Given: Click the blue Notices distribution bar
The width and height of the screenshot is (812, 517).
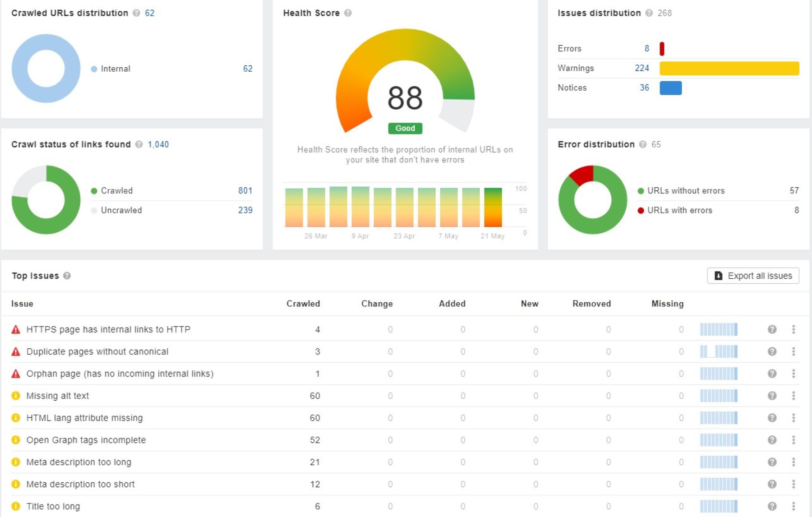Looking at the screenshot, I should pyautogui.click(x=671, y=88).
